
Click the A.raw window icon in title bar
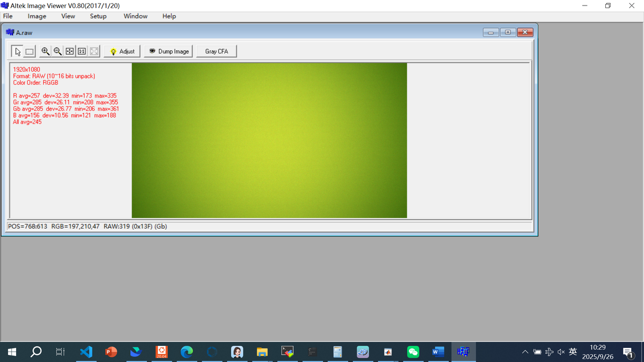[10, 32]
